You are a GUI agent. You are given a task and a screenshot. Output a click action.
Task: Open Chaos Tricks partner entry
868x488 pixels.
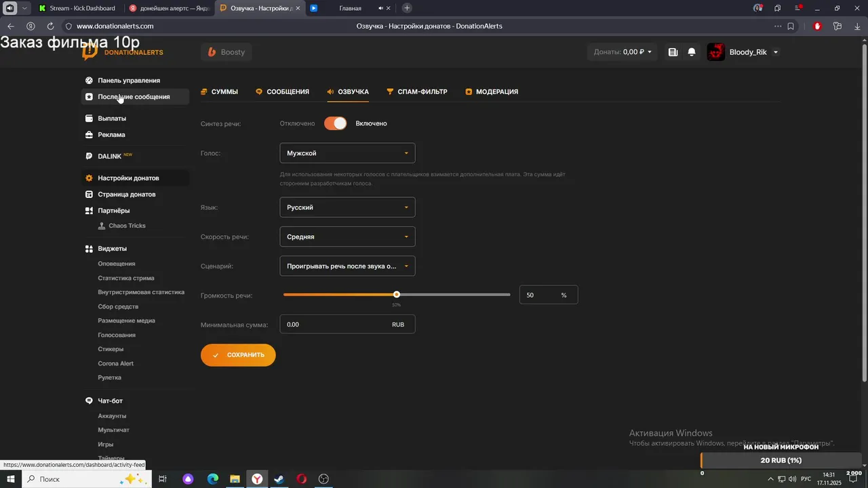click(x=127, y=226)
